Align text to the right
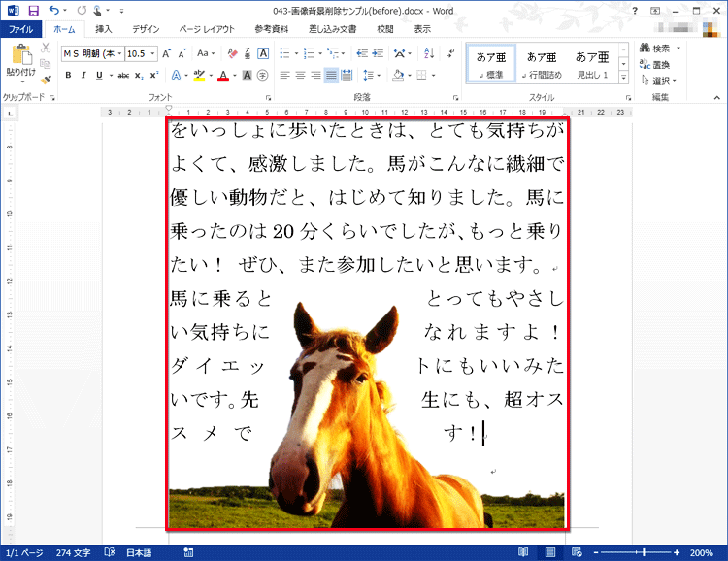 pyautogui.click(x=315, y=76)
